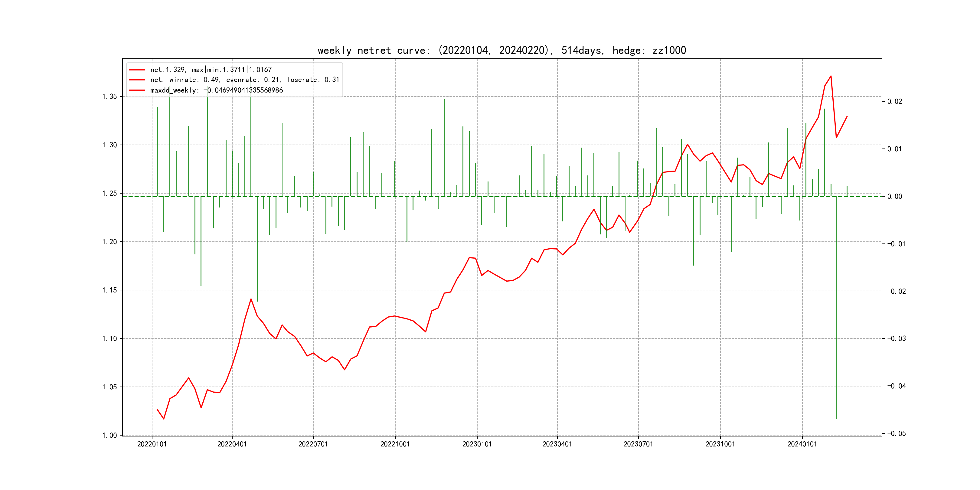
Task: Click the 20230701 x-axis date label
Action: pyautogui.click(x=638, y=444)
